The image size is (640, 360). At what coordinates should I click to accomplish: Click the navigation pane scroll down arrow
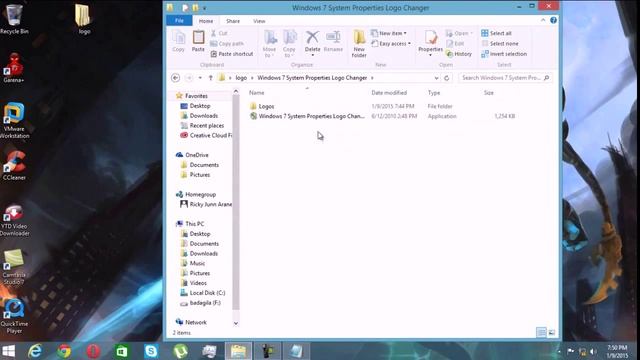(x=236, y=323)
